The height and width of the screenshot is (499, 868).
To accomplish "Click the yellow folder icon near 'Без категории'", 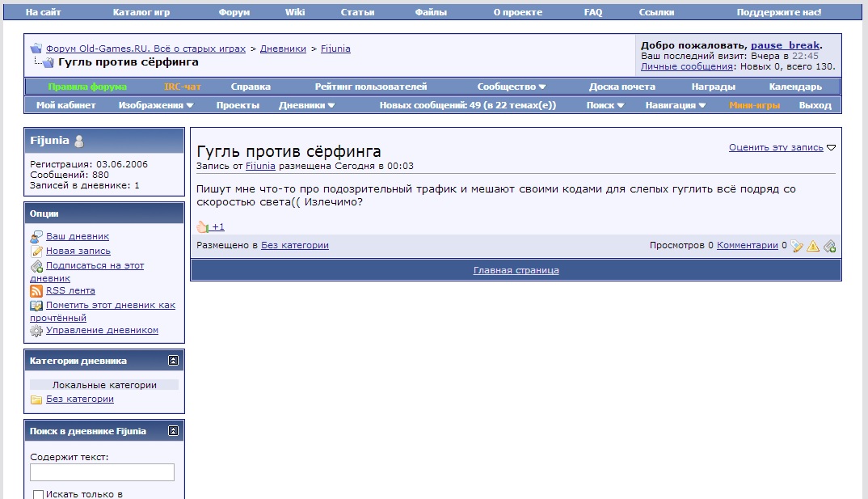I will 36,399.
